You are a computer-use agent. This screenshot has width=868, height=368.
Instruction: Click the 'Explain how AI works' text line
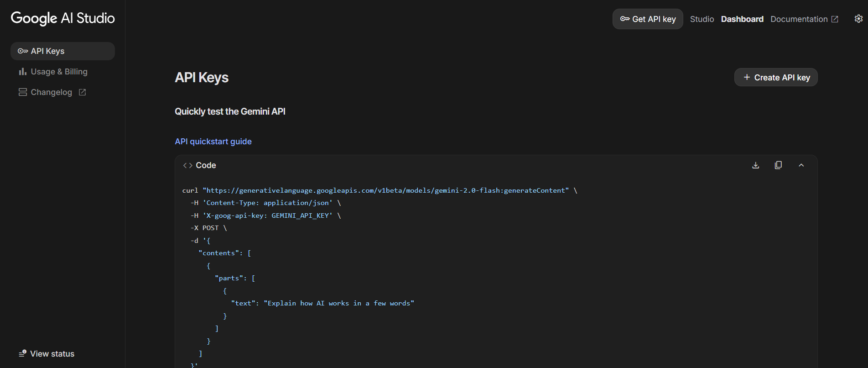point(322,303)
